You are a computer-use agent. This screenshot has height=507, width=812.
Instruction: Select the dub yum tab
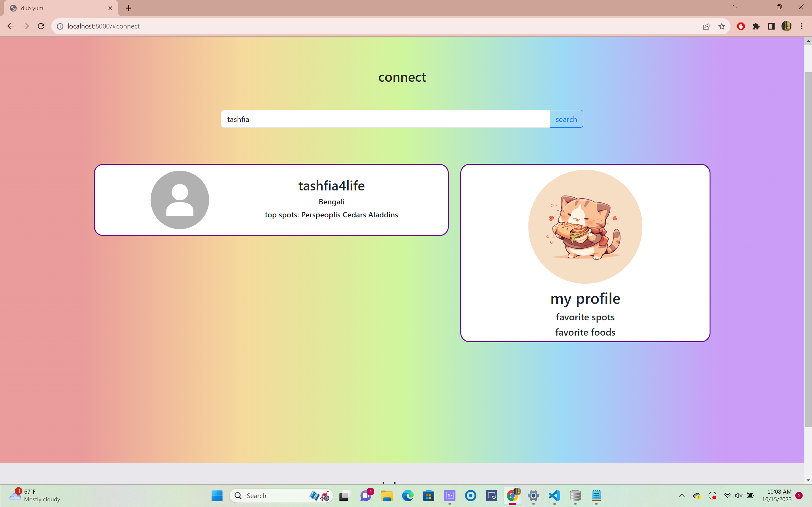[x=60, y=8]
